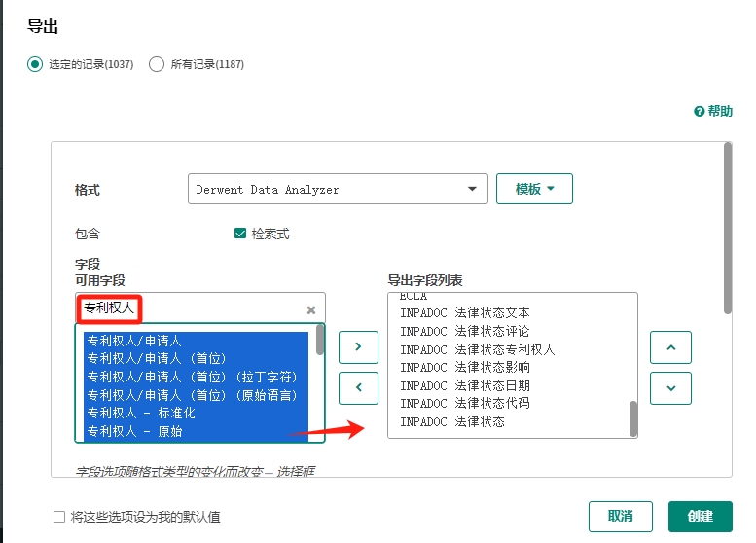
Task: Open the Derwent Data Analyzer format dropdown
Action: point(338,189)
